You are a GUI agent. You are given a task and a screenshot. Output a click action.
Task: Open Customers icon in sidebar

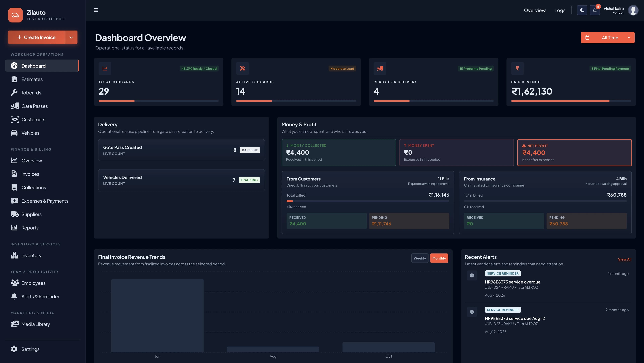pos(15,119)
